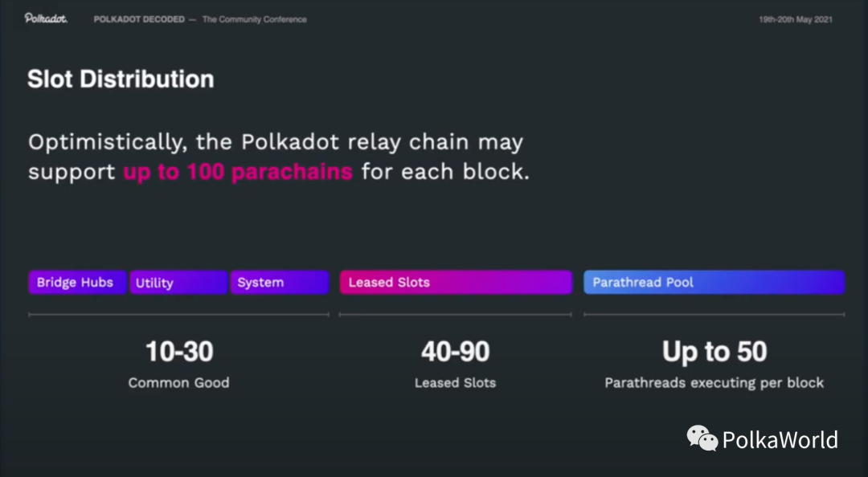Click the 10-30 number
Viewport: 868px width, 477px height.
point(179,352)
